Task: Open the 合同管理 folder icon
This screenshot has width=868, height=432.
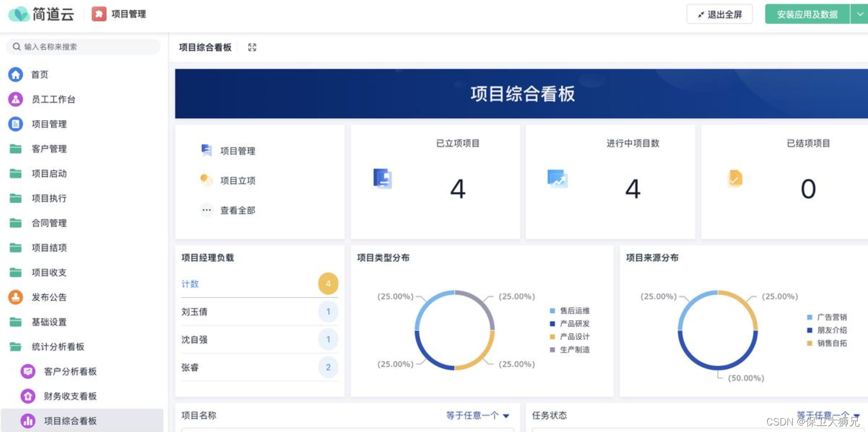Action: pos(16,223)
